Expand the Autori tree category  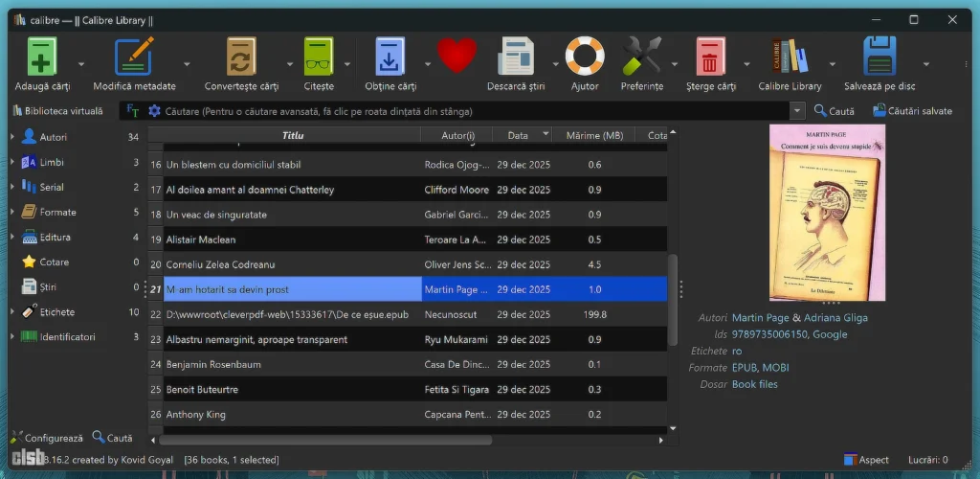click(12, 137)
